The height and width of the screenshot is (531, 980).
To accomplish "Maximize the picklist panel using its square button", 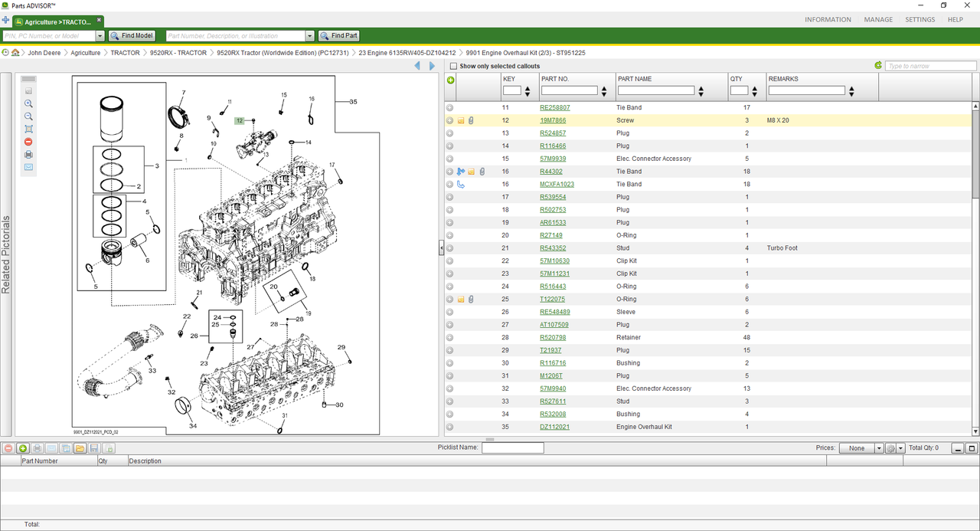I will click(972, 448).
